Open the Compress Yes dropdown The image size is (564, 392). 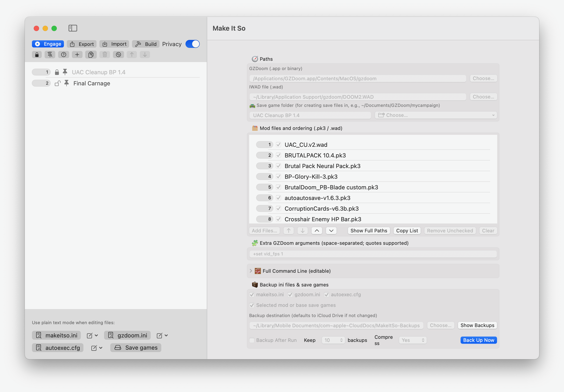click(x=413, y=340)
